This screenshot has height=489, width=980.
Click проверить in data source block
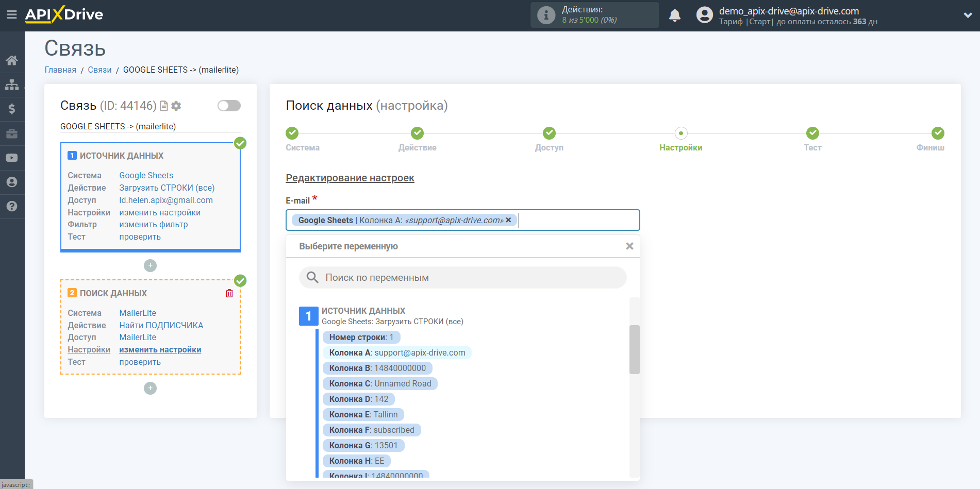coord(140,237)
